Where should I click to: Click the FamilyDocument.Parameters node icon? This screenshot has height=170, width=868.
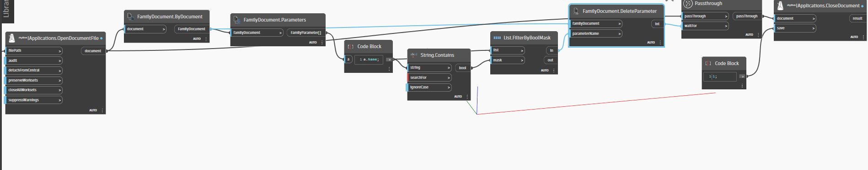point(237,20)
